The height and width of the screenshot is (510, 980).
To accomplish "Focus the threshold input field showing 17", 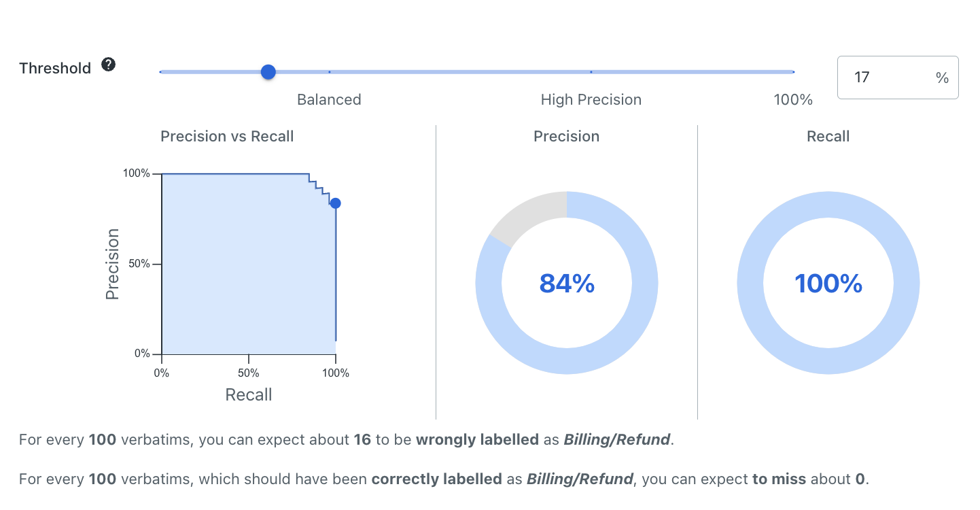I will (x=883, y=78).
